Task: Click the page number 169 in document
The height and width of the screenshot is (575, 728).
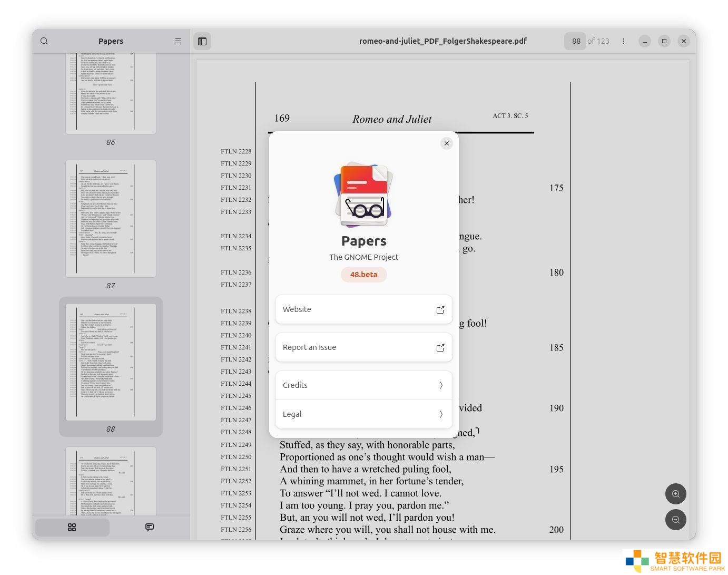Action: coord(282,118)
